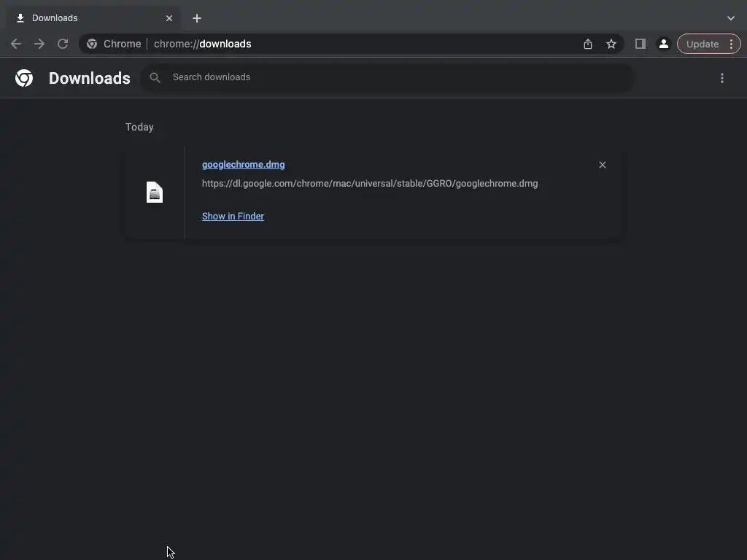Image resolution: width=747 pixels, height=560 pixels.
Task: Click the Update button
Action: (703, 44)
